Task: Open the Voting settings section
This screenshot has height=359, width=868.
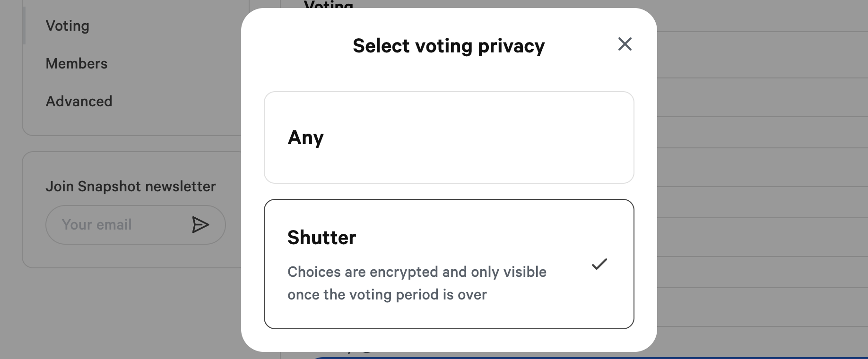Action: [68, 26]
